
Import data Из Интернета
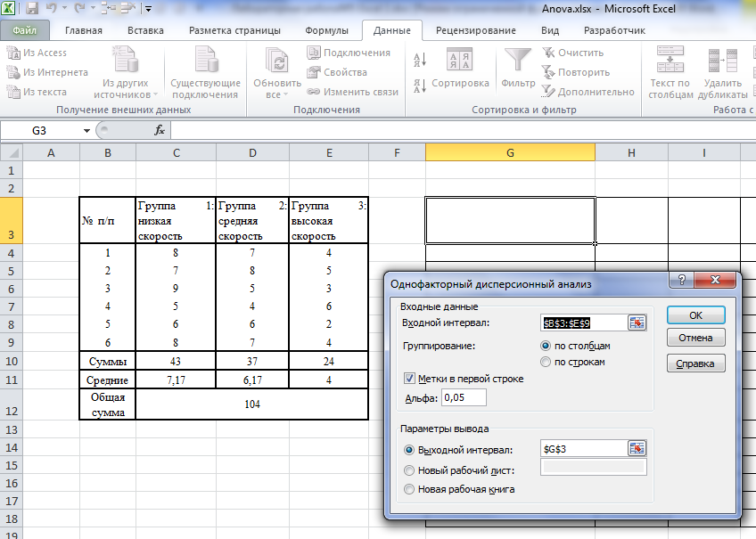click(x=47, y=72)
